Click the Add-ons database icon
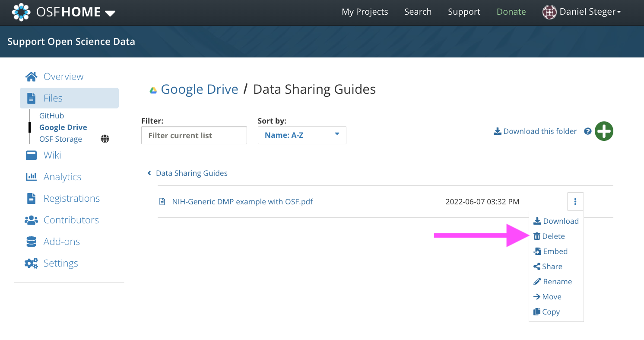This screenshot has height=340, width=644. click(31, 241)
